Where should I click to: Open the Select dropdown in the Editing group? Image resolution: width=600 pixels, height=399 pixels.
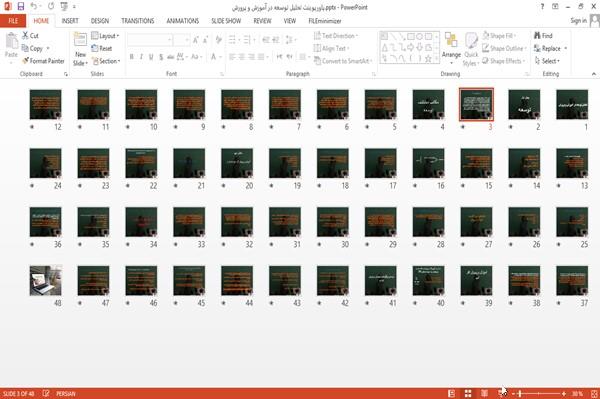[x=547, y=61]
